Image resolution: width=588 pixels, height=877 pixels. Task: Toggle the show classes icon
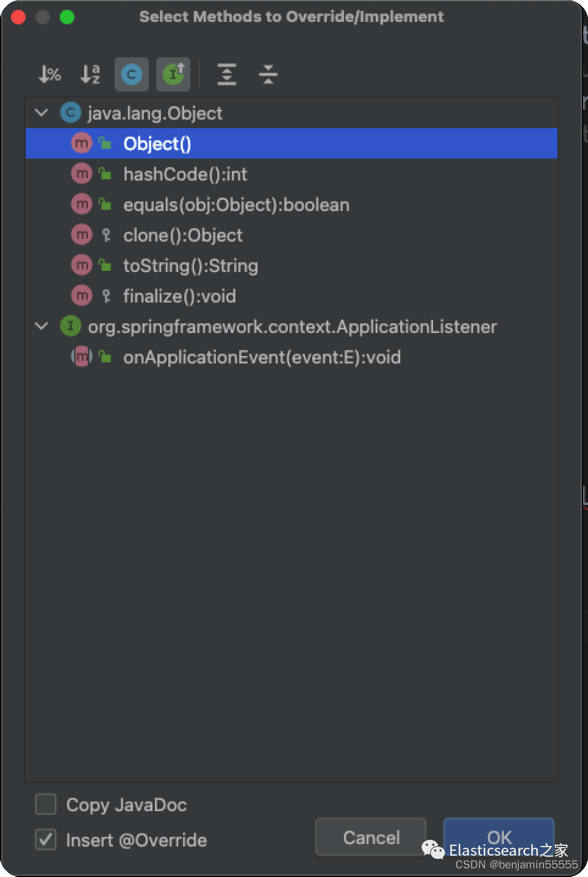click(x=131, y=74)
